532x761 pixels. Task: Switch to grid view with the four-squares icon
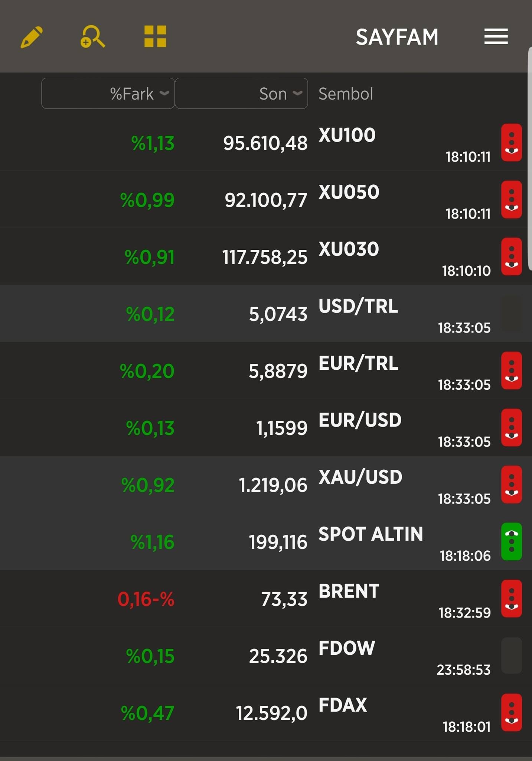click(155, 36)
